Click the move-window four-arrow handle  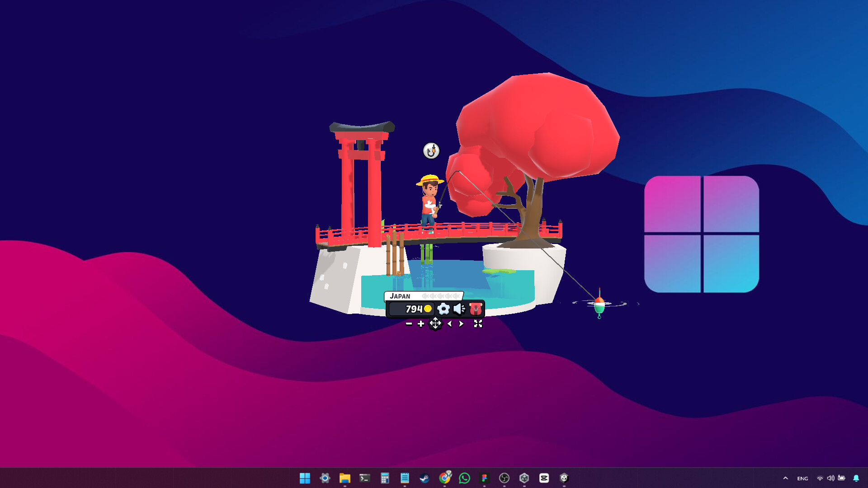435,324
